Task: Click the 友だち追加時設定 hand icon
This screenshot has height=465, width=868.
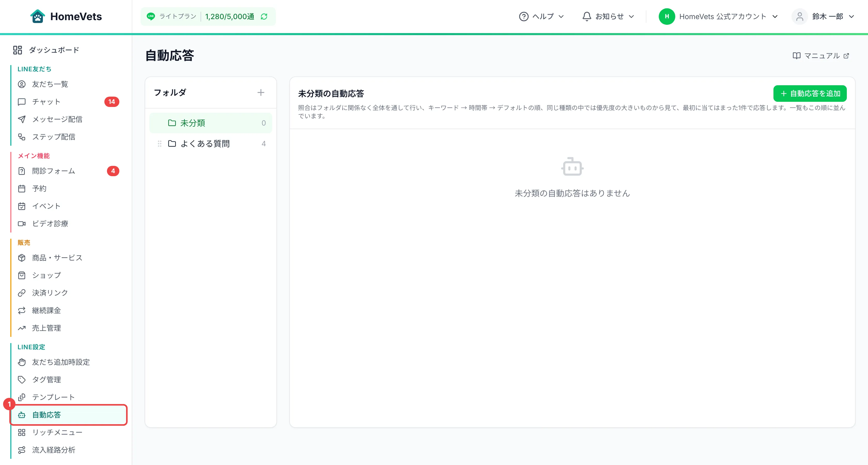Action: [21, 362]
